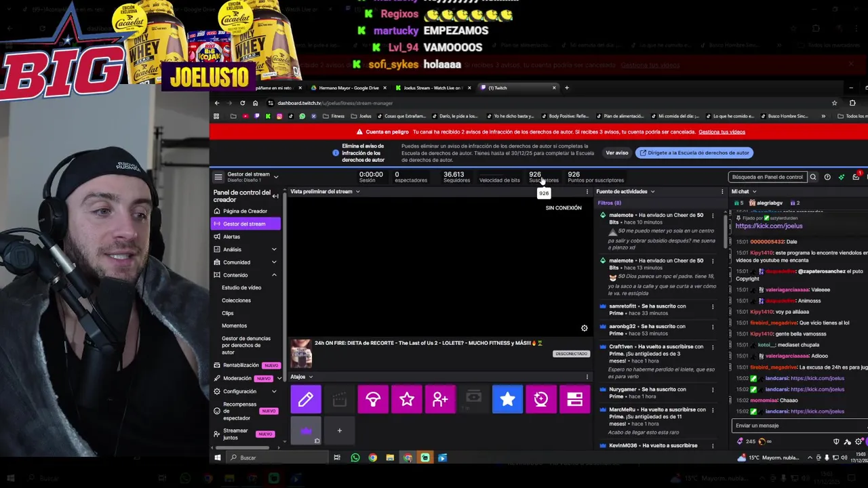Collapse the Contenido sidebar section
868x488 pixels.
coord(274,275)
